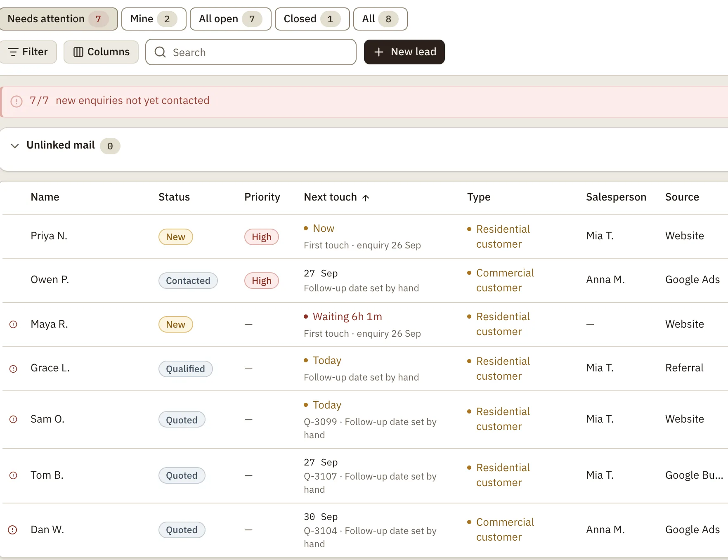
Task: Sort by Type column header
Action: 479,197
